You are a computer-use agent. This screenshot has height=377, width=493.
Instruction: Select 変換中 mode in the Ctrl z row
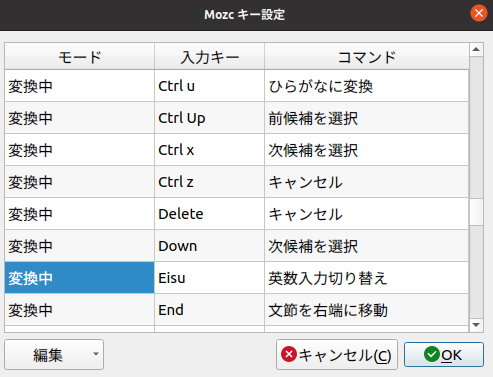[80, 182]
